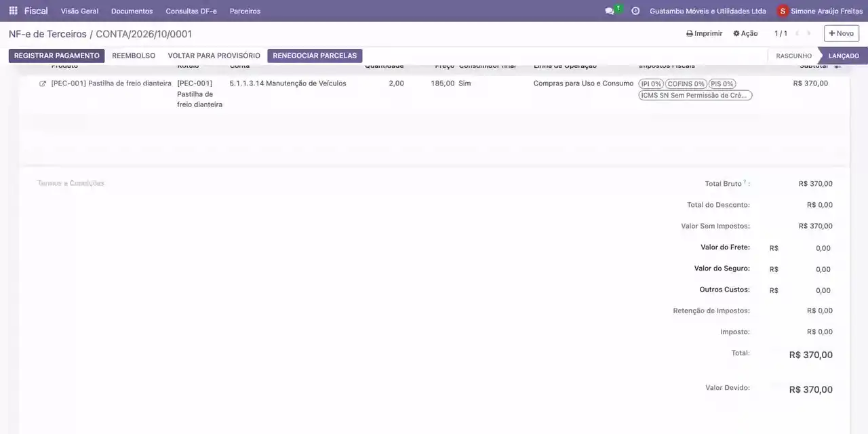The width and height of the screenshot is (868, 434).
Task: Click the COFINS 0% tax tag
Action: (686, 84)
